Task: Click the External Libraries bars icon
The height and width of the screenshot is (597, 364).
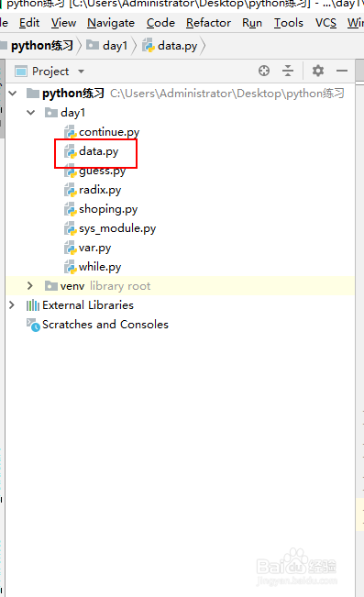Action: [x=33, y=305]
